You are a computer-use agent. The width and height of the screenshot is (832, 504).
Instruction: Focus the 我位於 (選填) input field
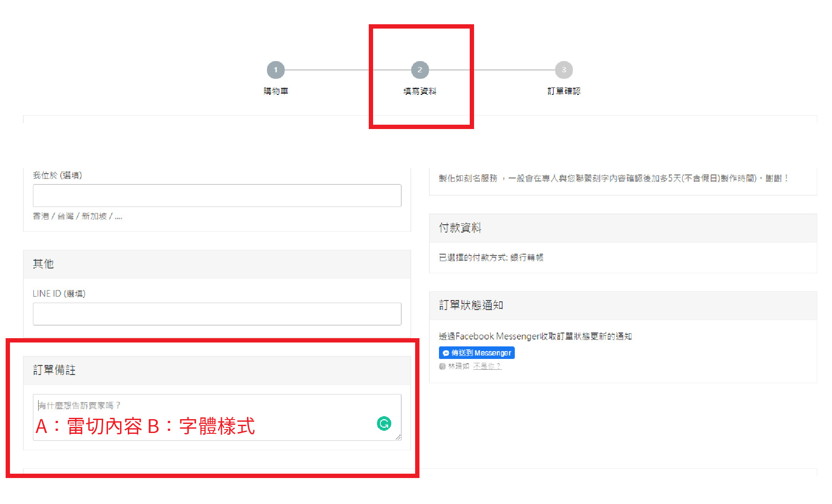click(x=217, y=196)
